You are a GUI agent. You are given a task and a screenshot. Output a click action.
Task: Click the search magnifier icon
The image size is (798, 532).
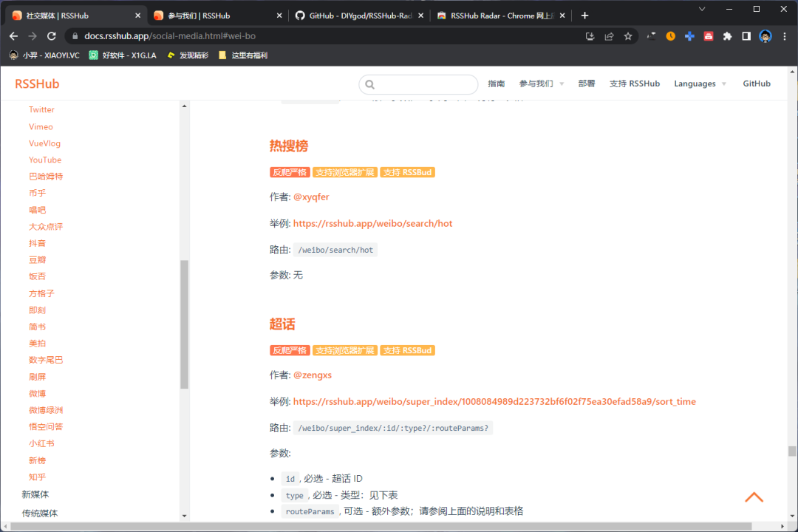tap(369, 84)
